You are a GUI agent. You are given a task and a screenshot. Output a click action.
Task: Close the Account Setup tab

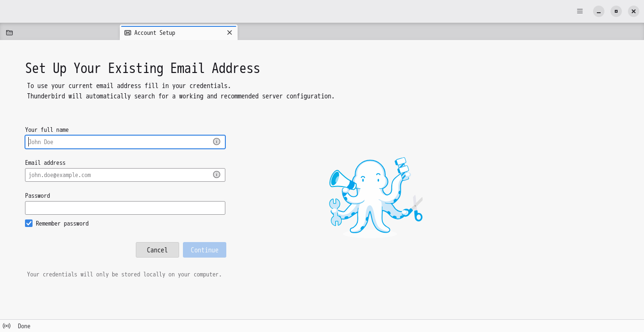click(230, 32)
